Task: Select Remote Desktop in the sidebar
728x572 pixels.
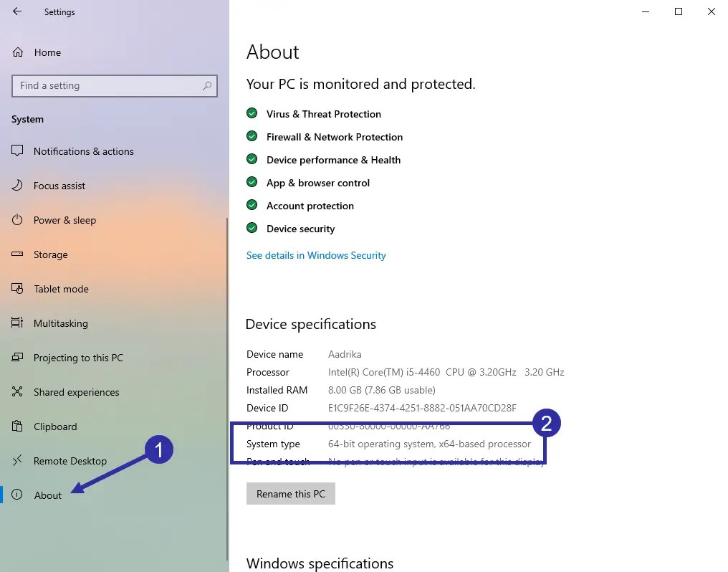Action: 70,461
